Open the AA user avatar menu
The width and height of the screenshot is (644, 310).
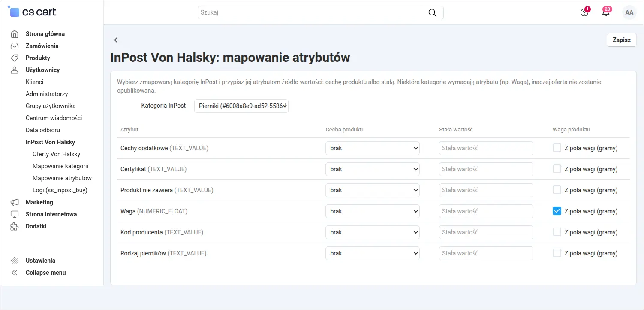[629, 12]
